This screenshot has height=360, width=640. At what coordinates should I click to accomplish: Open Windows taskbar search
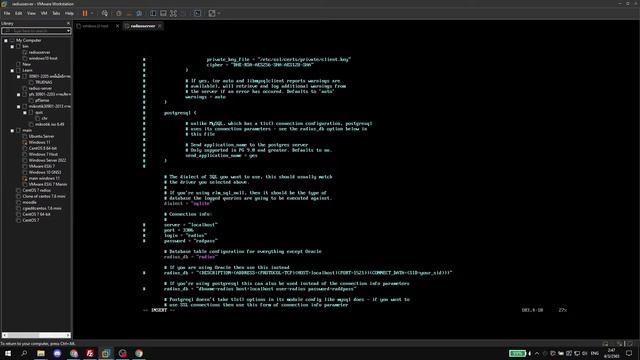coord(24,353)
